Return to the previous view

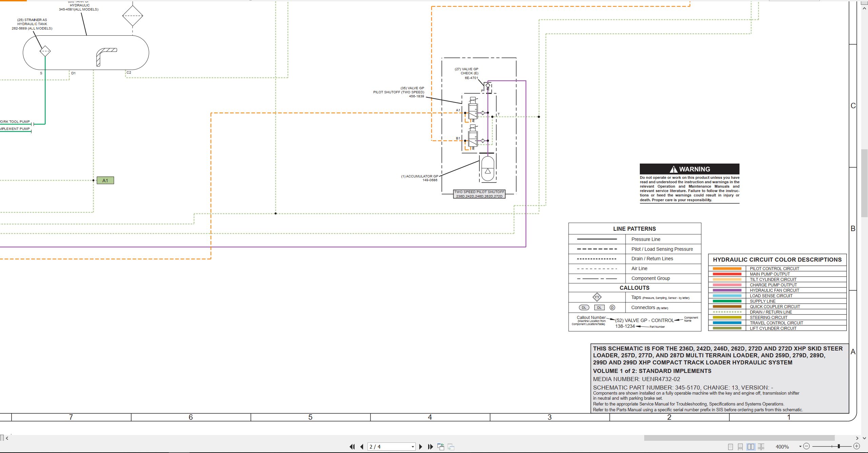tap(441, 447)
